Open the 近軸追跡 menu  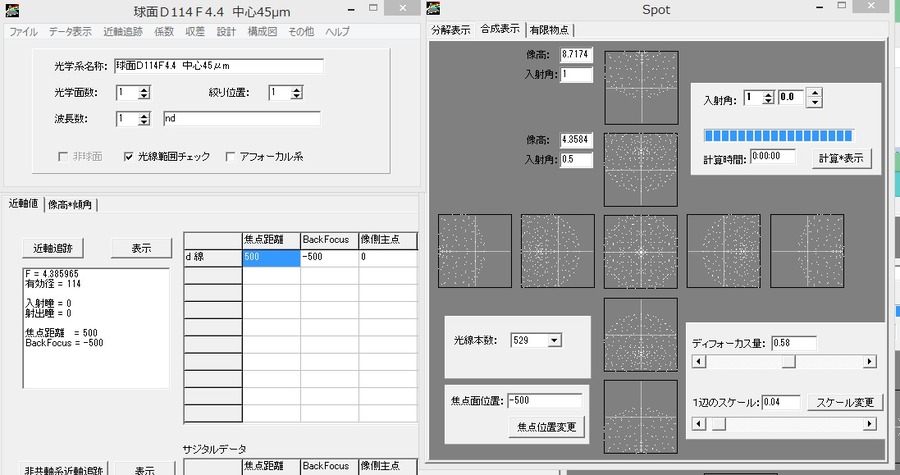[x=123, y=32]
